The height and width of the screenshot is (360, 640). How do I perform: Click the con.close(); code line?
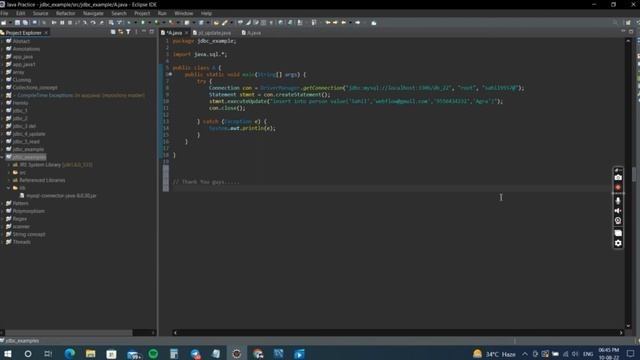(x=227, y=108)
